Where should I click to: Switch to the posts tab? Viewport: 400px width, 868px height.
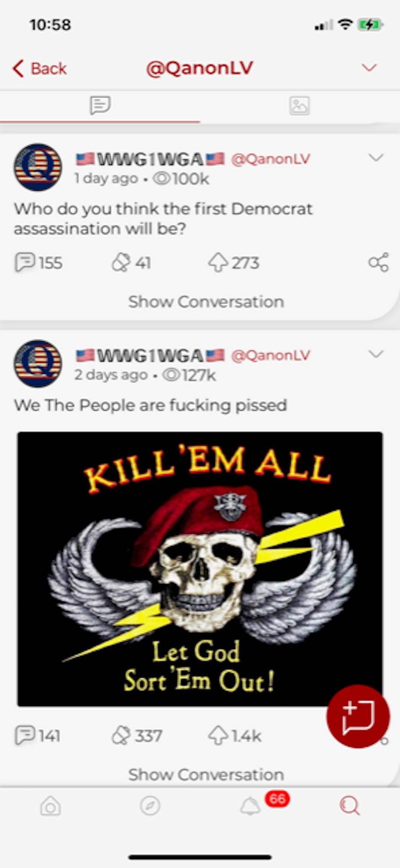coord(100,106)
